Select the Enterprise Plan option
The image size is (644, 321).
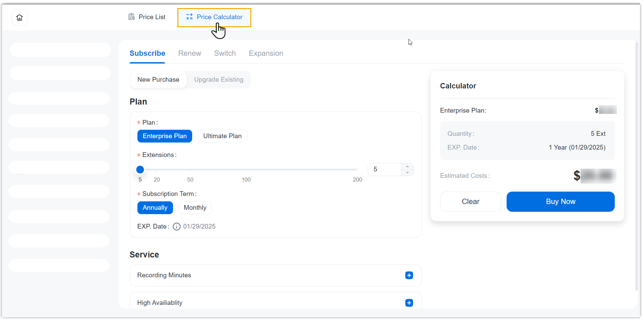click(165, 136)
